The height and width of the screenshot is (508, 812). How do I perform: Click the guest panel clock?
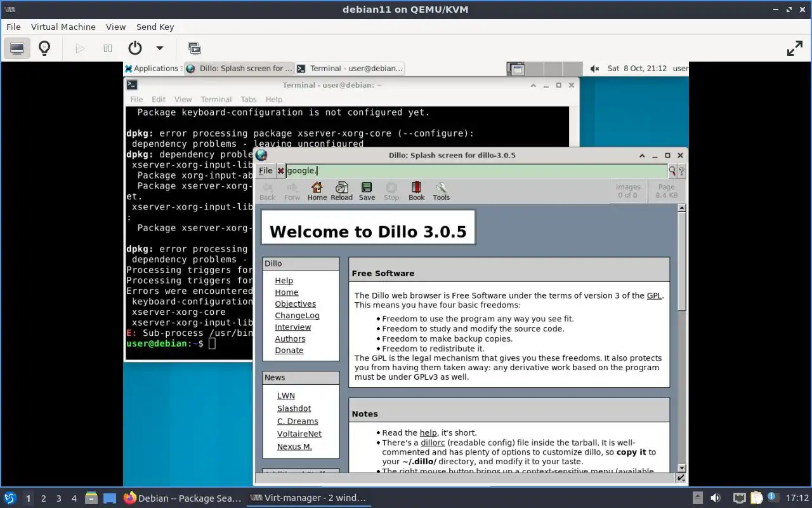637,69
